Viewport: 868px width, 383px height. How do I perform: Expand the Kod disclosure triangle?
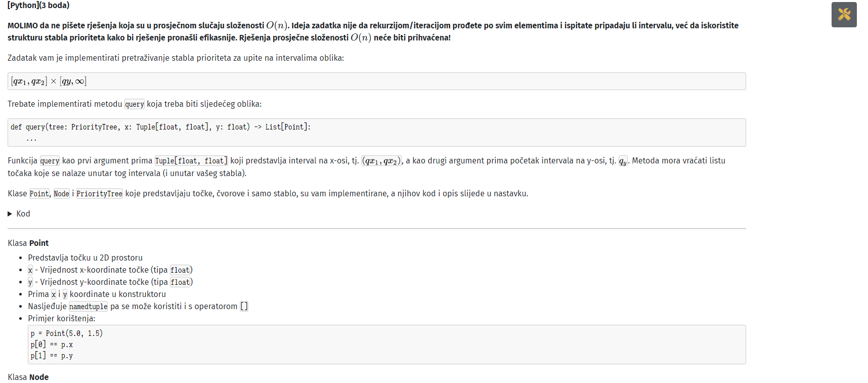point(10,214)
